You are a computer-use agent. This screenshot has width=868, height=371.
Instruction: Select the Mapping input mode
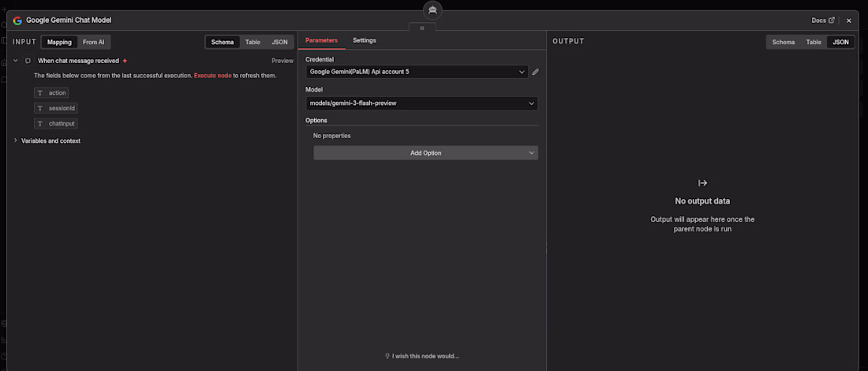click(59, 42)
